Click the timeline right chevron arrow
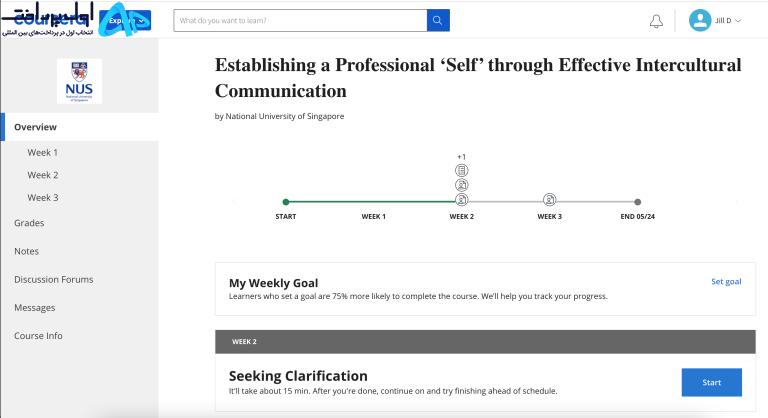 pyautogui.click(x=736, y=200)
